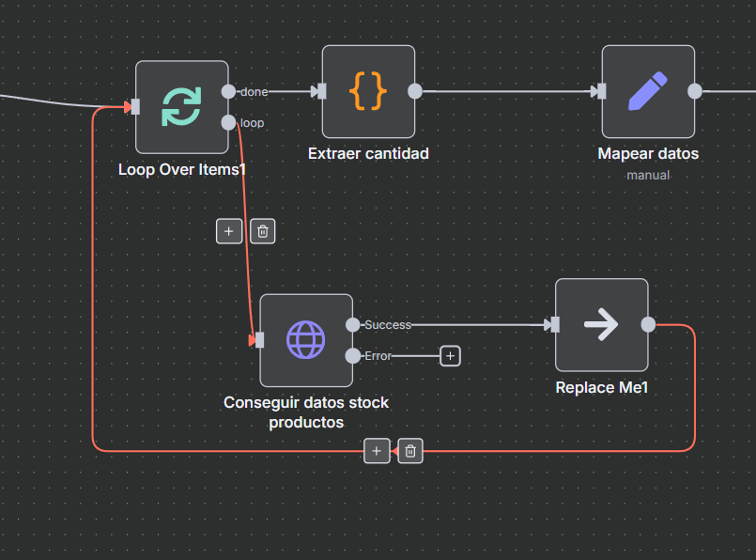The width and height of the screenshot is (756, 560).
Task: Click the Loop Over Items1 input connector
Action: pos(135,107)
